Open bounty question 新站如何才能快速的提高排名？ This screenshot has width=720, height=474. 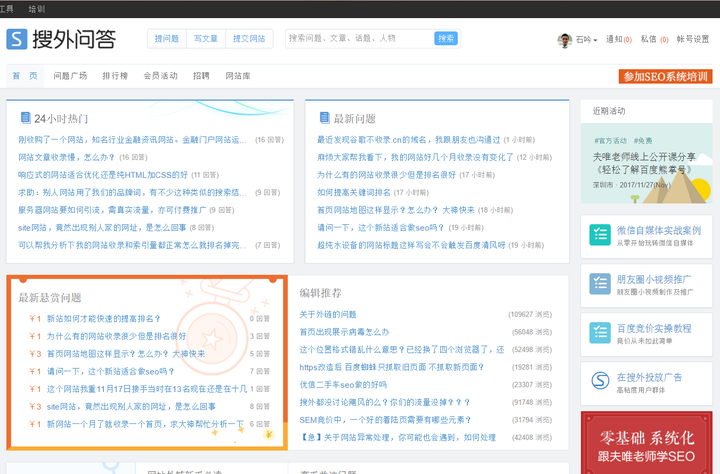tap(103, 318)
